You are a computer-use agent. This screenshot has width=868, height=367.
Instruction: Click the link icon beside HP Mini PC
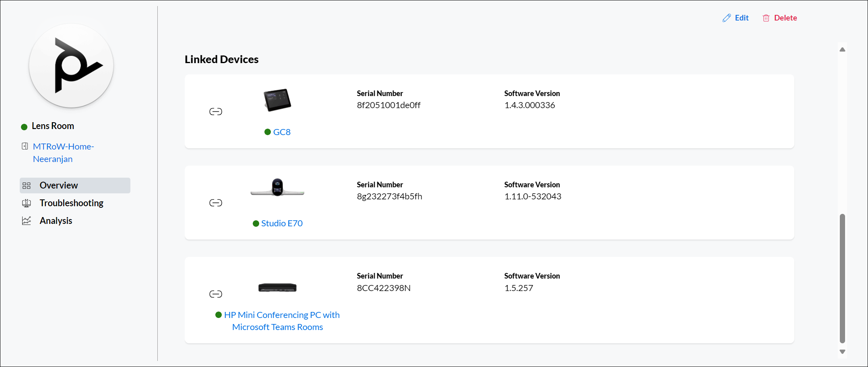[x=216, y=294]
